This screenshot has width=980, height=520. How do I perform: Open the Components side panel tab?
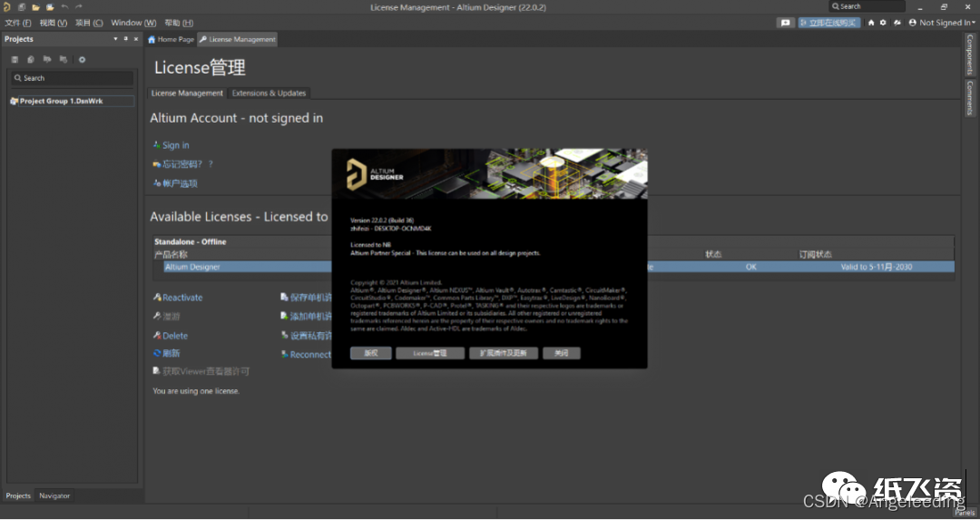pyautogui.click(x=969, y=55)
